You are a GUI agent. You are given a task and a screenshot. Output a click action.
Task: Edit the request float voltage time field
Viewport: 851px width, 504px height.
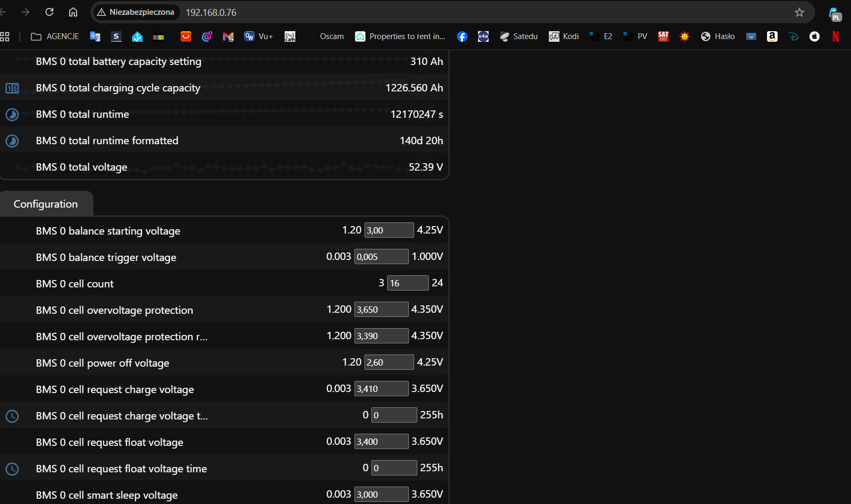[394, 468]
